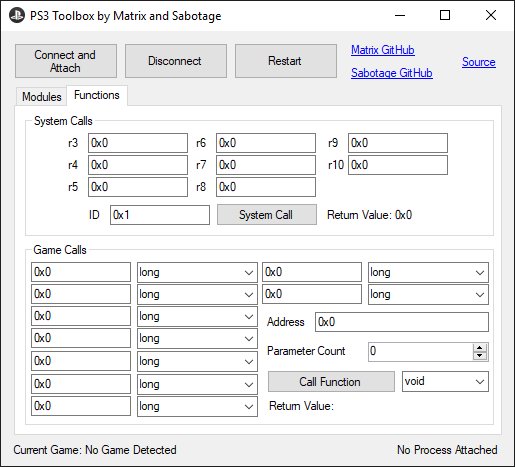Minimize the PS3 Toolbox window

(x=400, y=15)
